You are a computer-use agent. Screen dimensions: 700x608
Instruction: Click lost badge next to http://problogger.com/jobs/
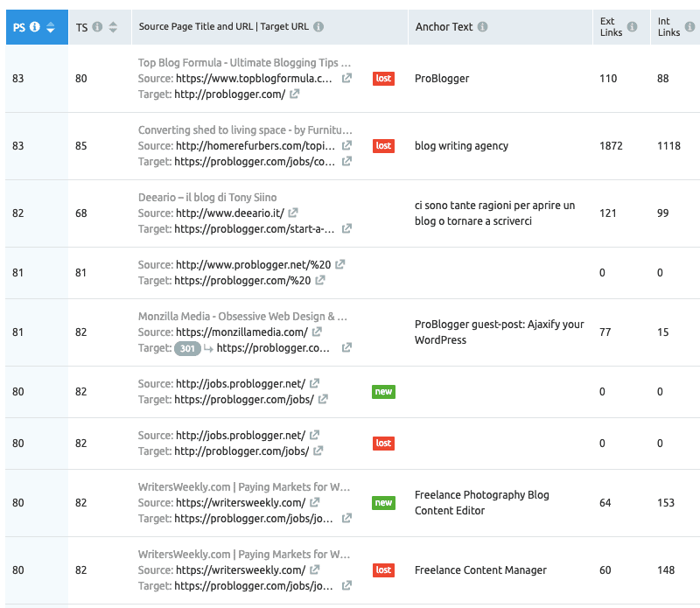[x=383, y=444]
